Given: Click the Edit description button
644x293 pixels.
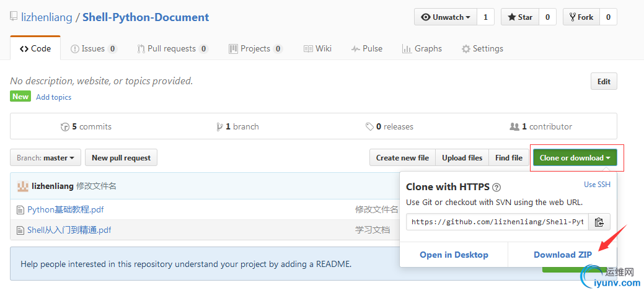Looking at the screenshot, I should pyautogui.click(x=604, y=81).
